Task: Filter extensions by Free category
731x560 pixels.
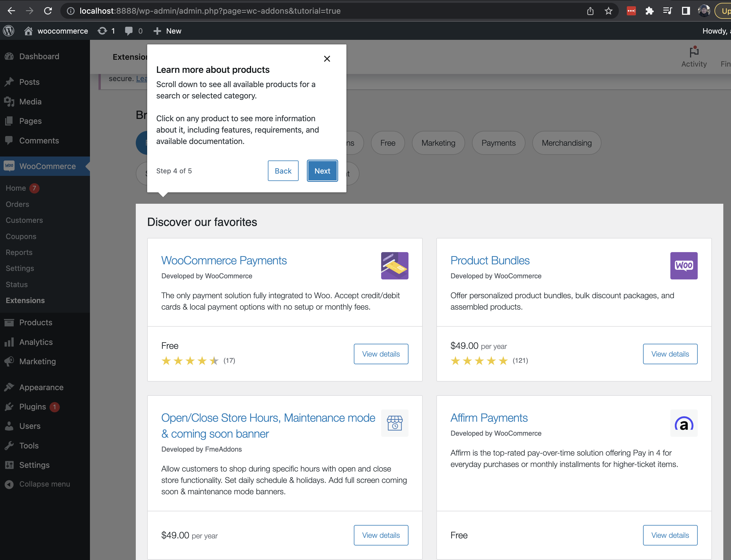Action: pyautogui.click(x=388, y=143)
